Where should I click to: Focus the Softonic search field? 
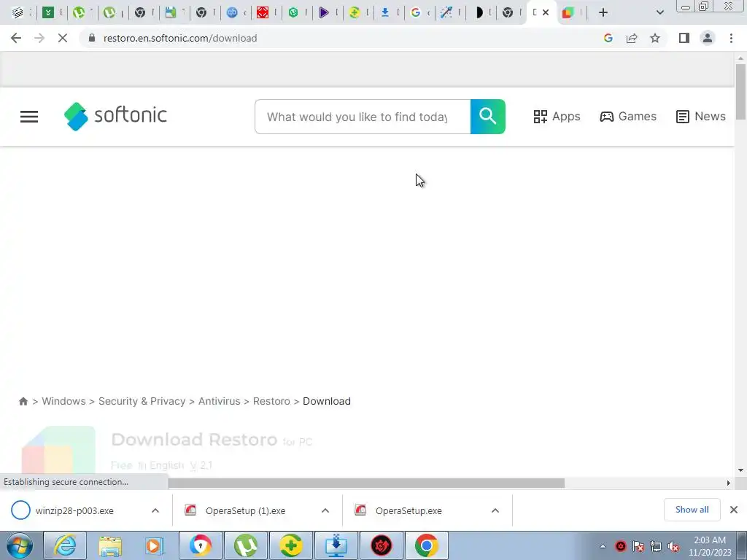click(363, 117)
